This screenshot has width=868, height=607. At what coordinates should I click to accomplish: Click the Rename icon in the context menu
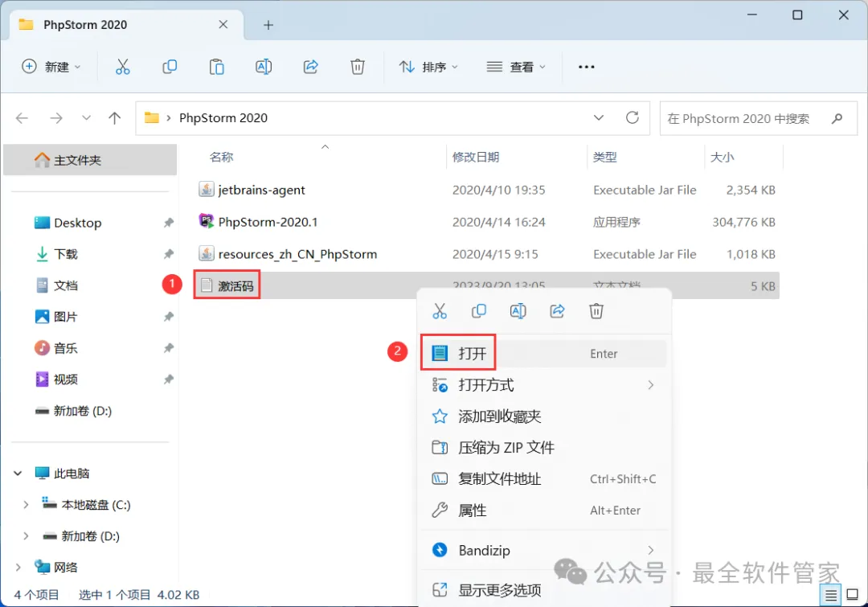tap(518, 311)
